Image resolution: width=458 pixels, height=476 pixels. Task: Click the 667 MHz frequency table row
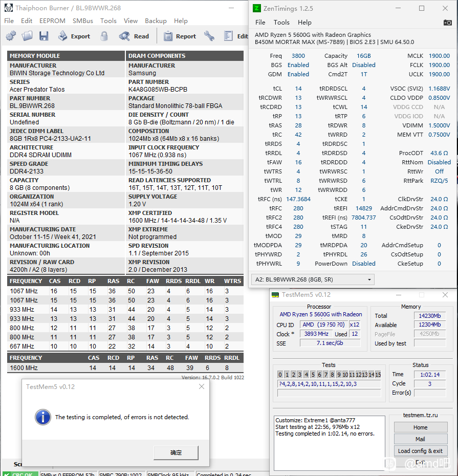125,347
